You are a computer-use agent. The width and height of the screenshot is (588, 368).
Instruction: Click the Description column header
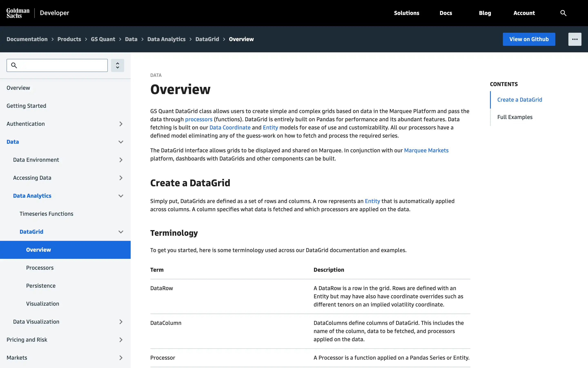[x=329, y=270]
